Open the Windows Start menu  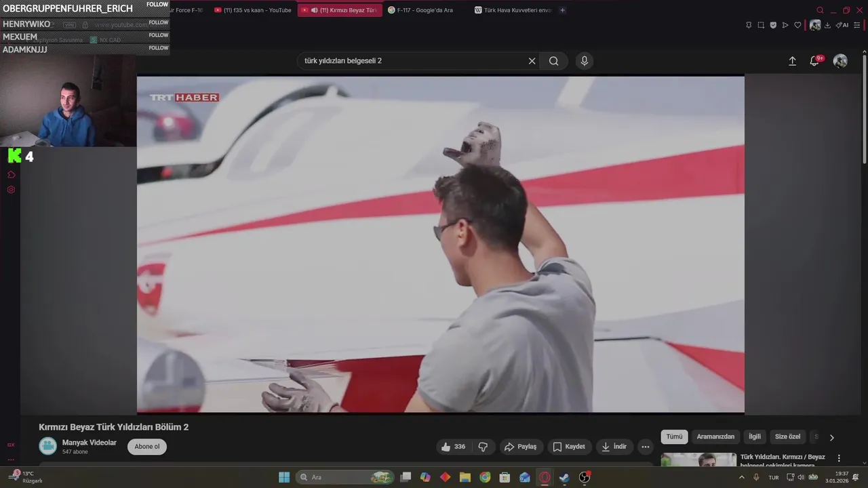point(284,477)
